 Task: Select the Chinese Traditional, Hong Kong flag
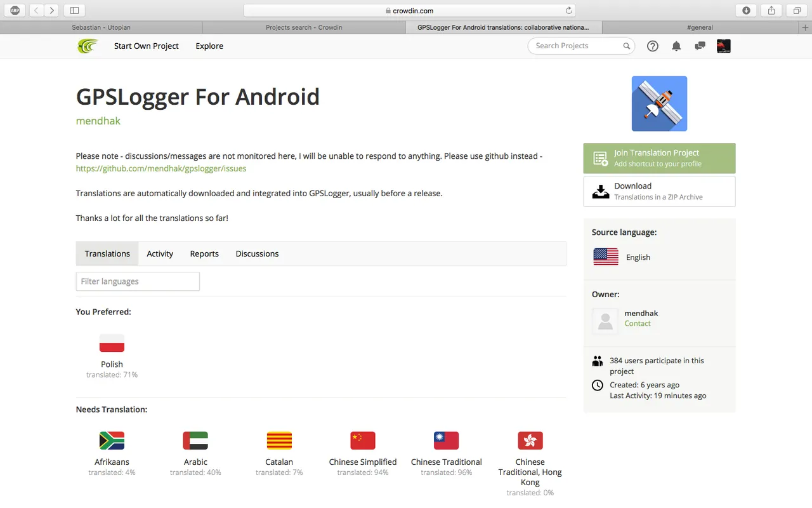pos(530,441)
